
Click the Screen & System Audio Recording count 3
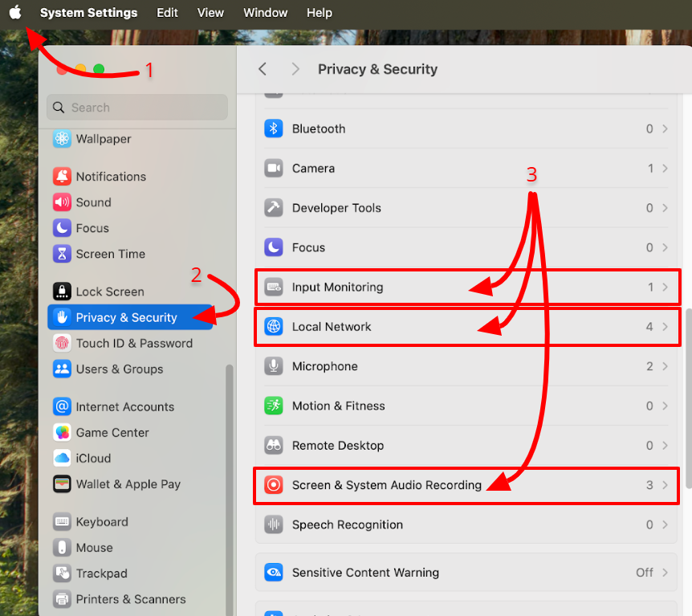pos(649,485)
